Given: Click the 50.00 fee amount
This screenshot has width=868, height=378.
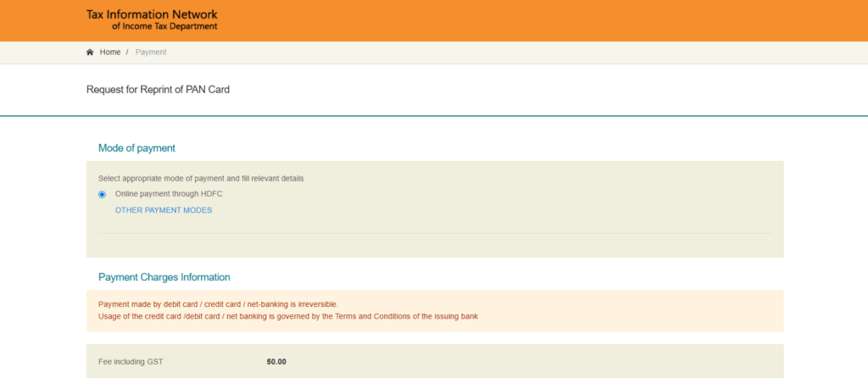Looking at the screenshot, I should [276, 362].
